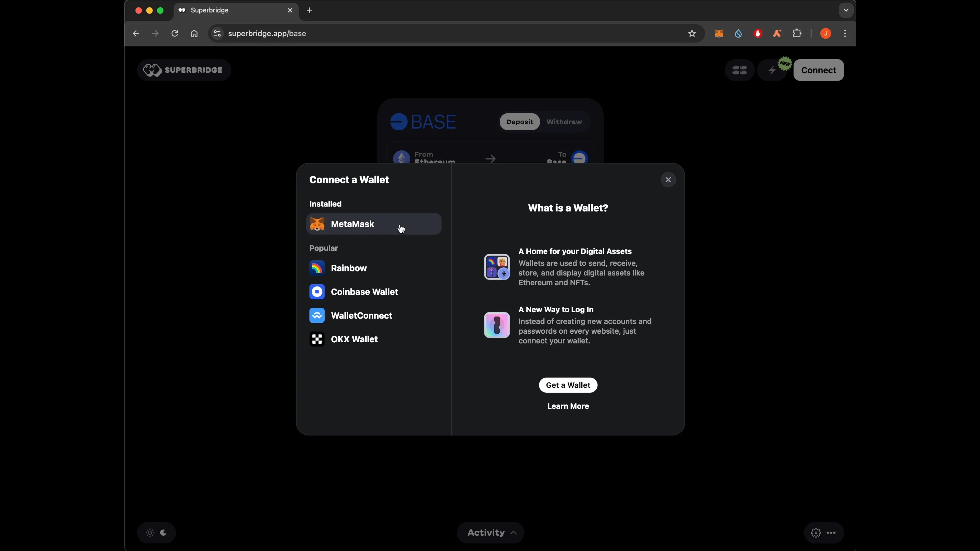Open the Learn More link
Viewport: 980px width, 551px height.
pos(568,406)
